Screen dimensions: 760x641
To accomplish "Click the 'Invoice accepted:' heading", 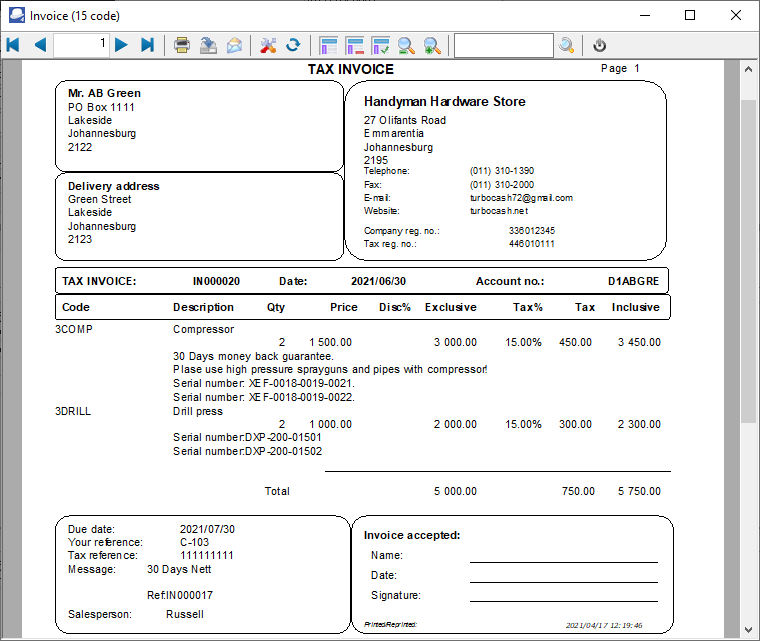I will pos(412,535).
